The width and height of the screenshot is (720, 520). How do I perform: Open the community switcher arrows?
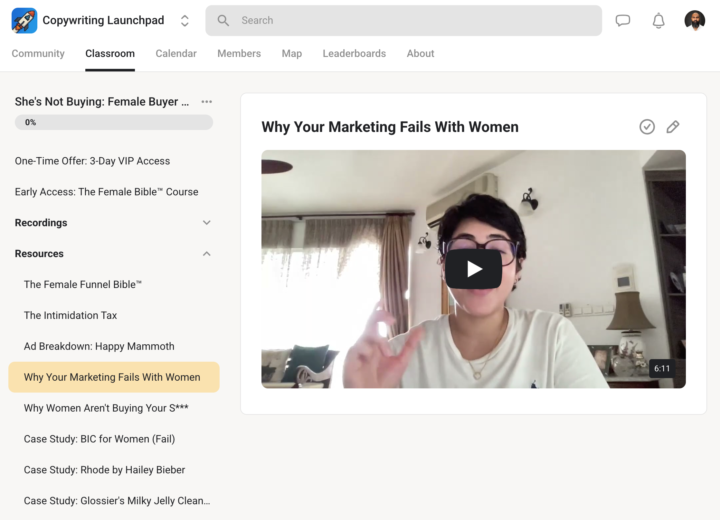pyautogui.click(x=185, y=21)
